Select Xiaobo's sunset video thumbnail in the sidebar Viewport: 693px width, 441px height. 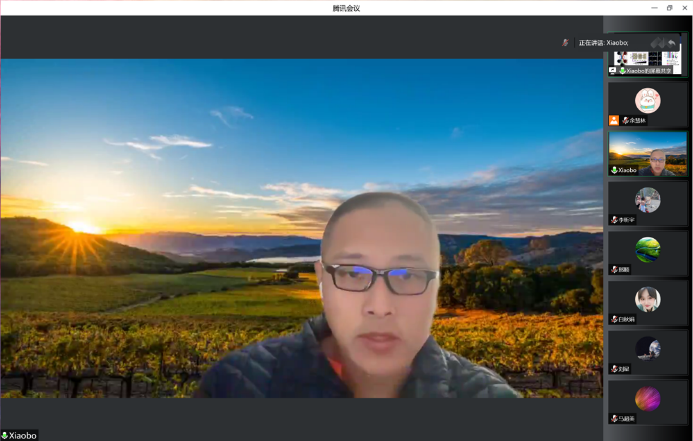(x=648, y=153)
